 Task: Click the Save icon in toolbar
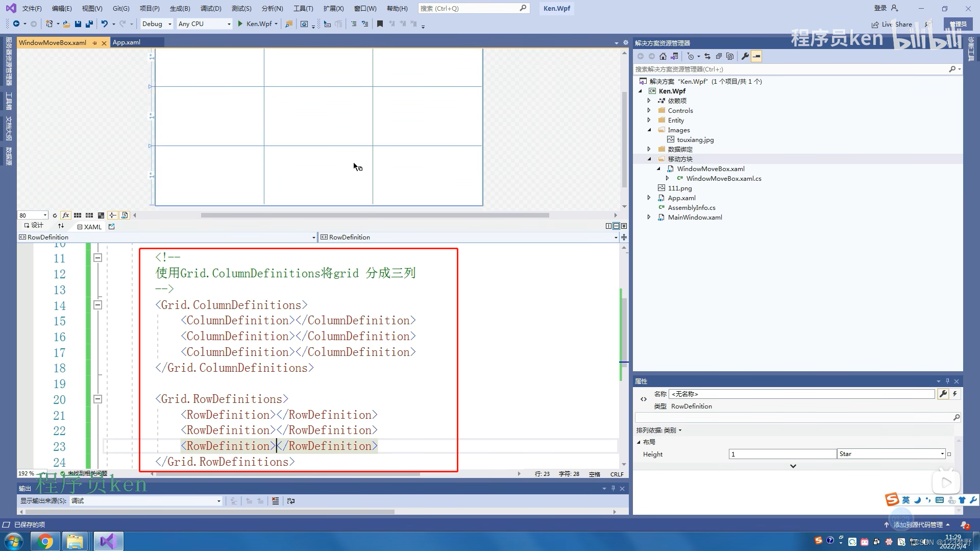(x=78, y=23)
